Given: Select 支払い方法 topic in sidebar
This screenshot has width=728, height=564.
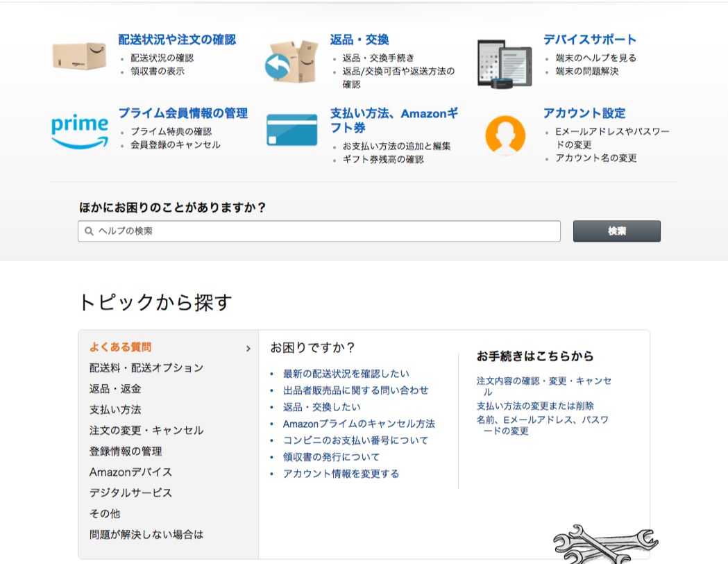Looking at the screenshot, I should (115, 410).
